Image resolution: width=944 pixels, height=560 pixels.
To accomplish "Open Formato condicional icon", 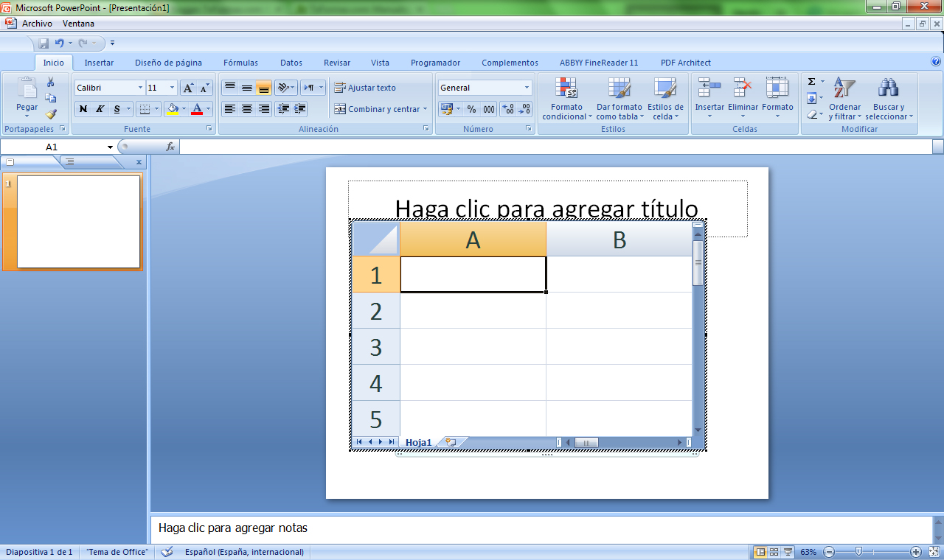I will 566,89.
